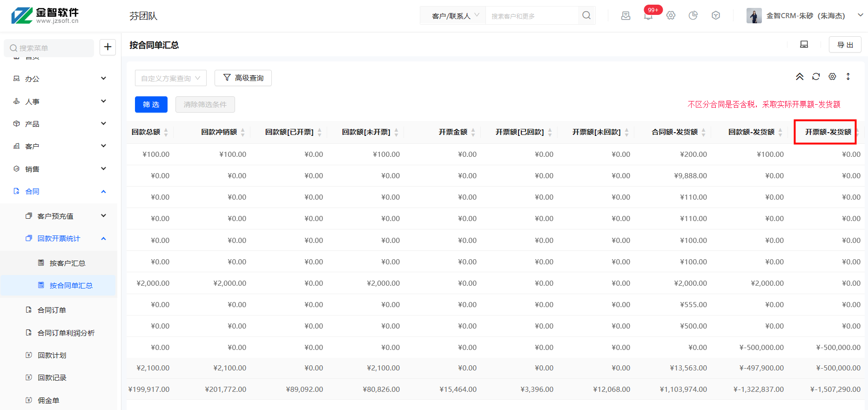
Task: Click the ¥1,103,974.00 total cell
Action: 683,390
